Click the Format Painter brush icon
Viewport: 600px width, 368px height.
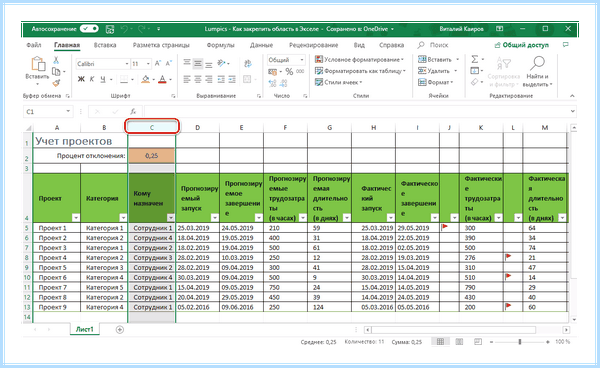point(56,83)
